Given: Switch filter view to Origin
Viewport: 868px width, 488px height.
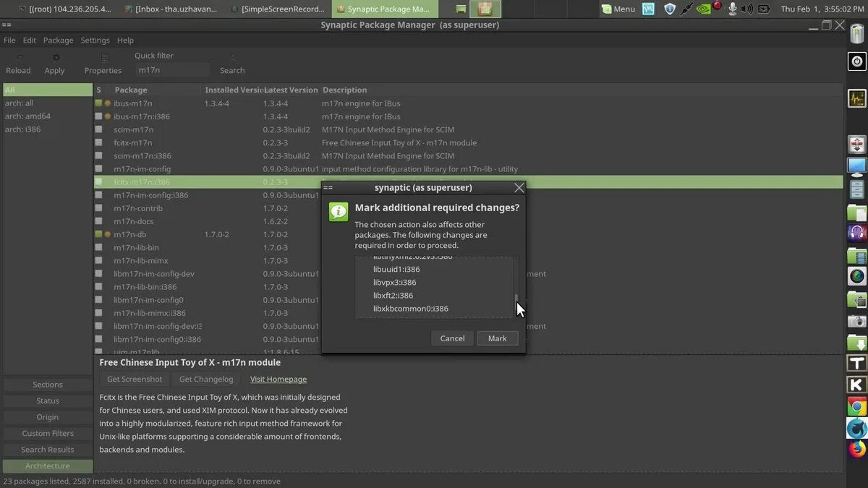Looking at the screenshot, I should click(x=48, y=417).
